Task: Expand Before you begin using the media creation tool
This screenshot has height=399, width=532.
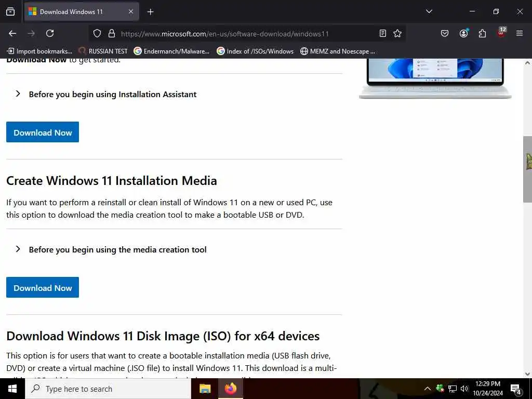Action: tap(111, 250)
